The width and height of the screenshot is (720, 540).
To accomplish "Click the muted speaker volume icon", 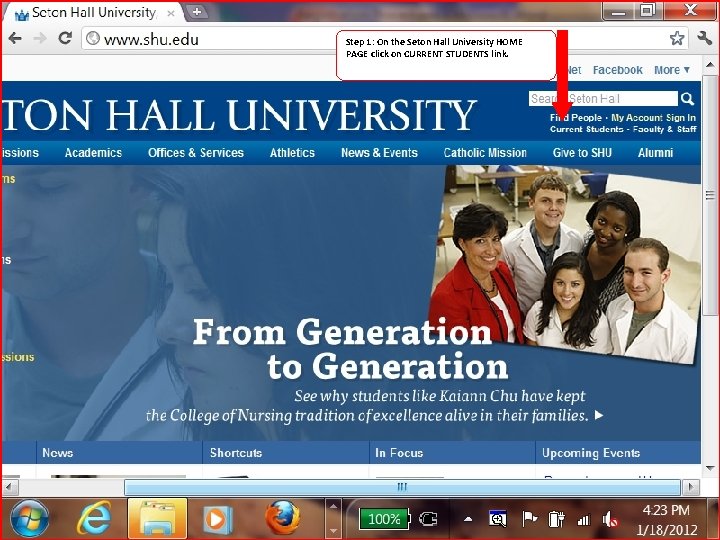I will 610,519.
